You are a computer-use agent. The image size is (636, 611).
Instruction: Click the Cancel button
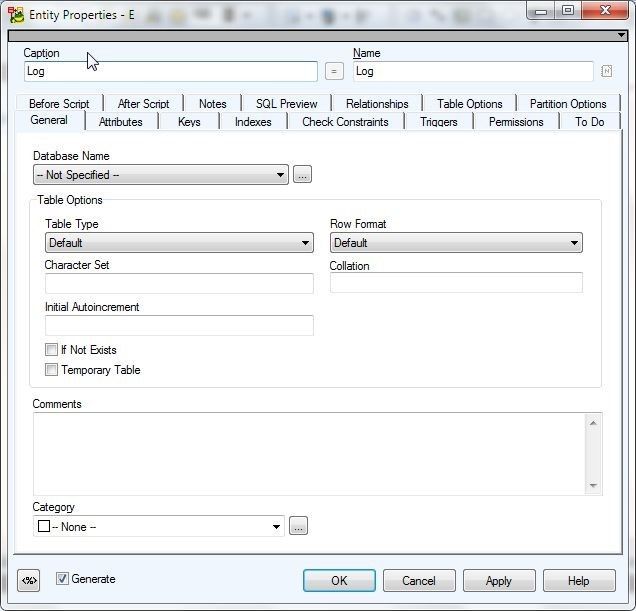(x=419, y=581)
